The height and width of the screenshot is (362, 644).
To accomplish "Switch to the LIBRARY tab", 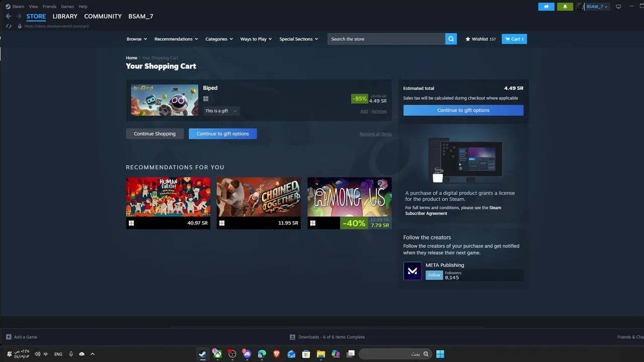I will (65, 16).
